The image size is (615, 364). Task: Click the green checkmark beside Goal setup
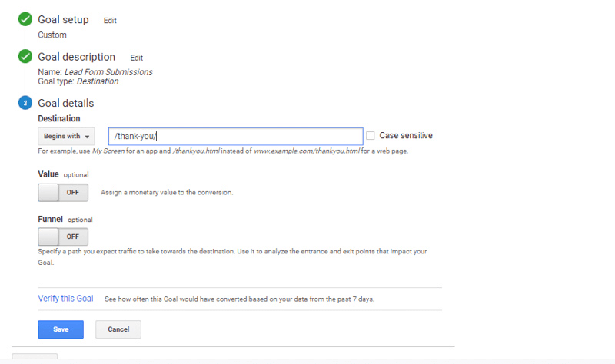[25, 20]
